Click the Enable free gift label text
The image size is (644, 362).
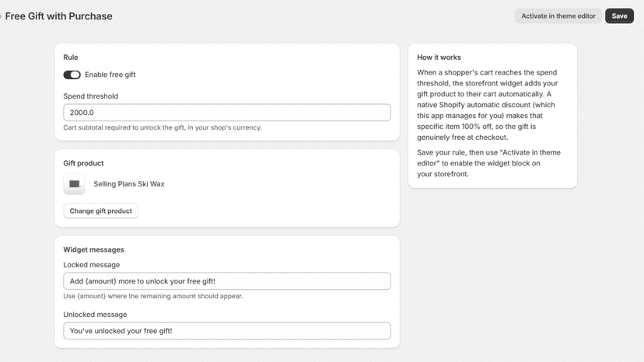click(110, 75)
